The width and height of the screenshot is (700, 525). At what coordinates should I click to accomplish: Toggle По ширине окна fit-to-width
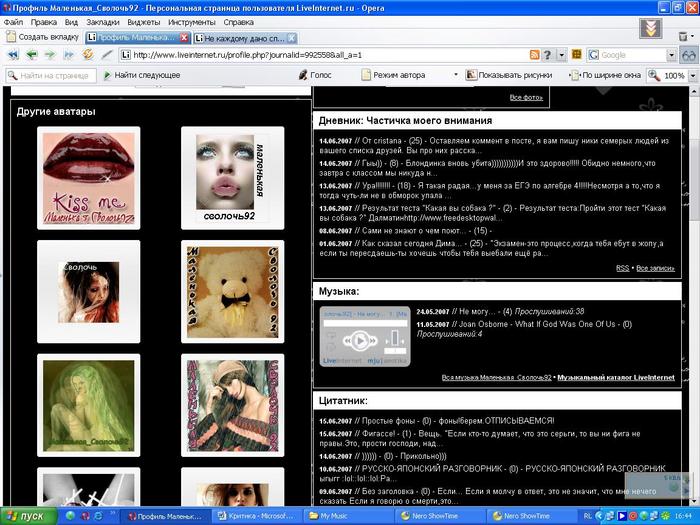click(x=606, y=75)
